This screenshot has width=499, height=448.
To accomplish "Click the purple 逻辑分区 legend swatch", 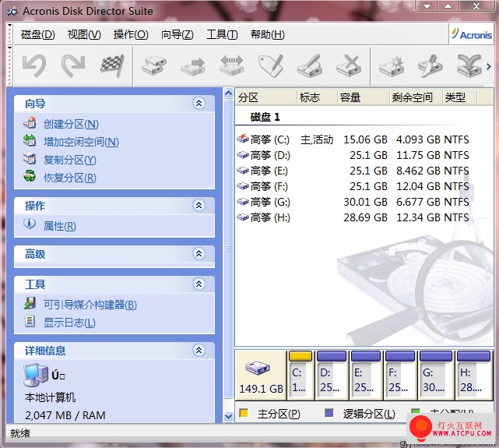I will (329, 413).
